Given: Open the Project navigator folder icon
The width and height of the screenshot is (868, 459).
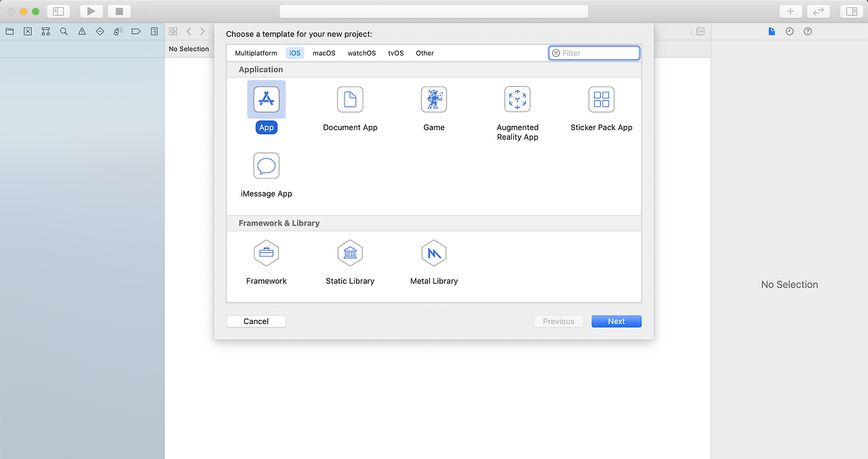Looking at the screenshot, I should (9, 31).
